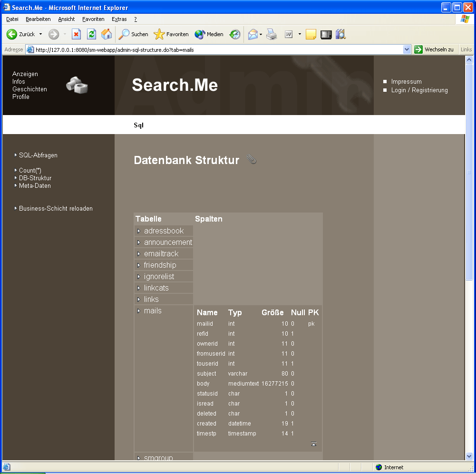Click the paperclip icon beside Datenbank Struktur
The width and height of the screenshot is (476, 474).
(252, 160)
